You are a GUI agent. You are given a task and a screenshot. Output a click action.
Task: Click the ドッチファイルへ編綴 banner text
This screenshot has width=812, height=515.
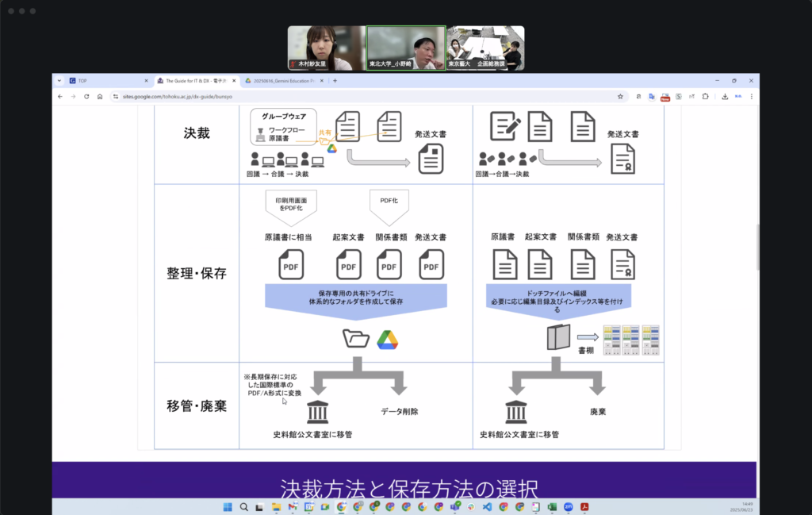point(557,301)
